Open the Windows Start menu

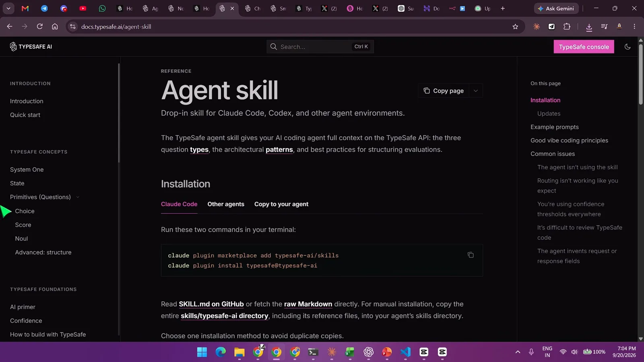click(202, 352)
